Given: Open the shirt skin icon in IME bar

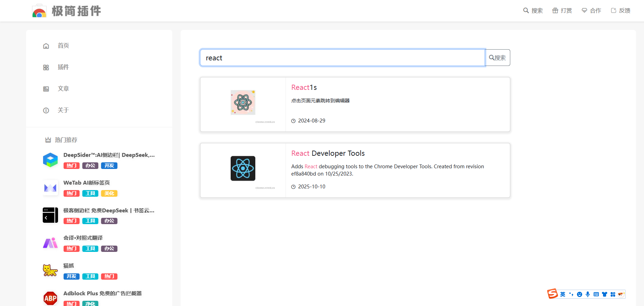Looking at the screenshot, I should [x=604, y=294].
